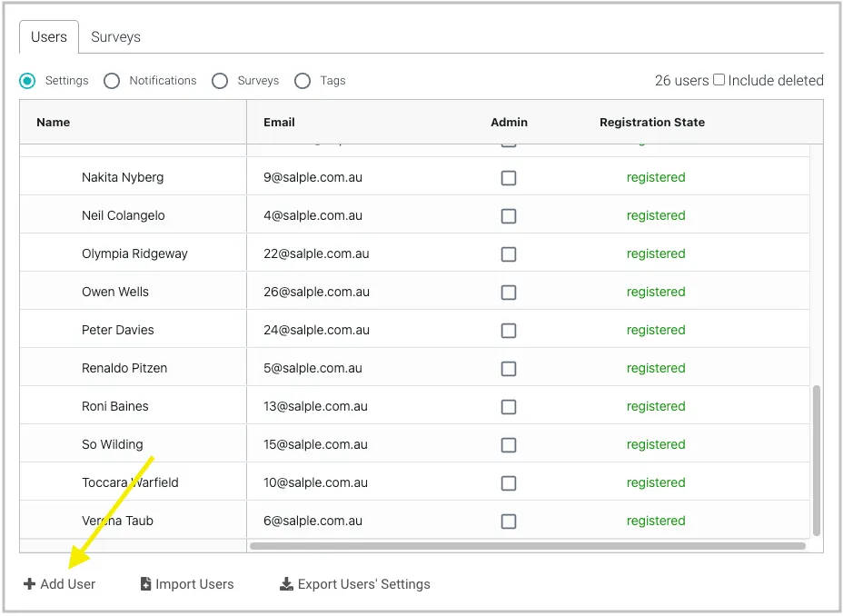Tick Admin checkbox for Olympia Ridgeway
Image resolution: width=843 pixels, height=616 pixels.
(509, 254)
